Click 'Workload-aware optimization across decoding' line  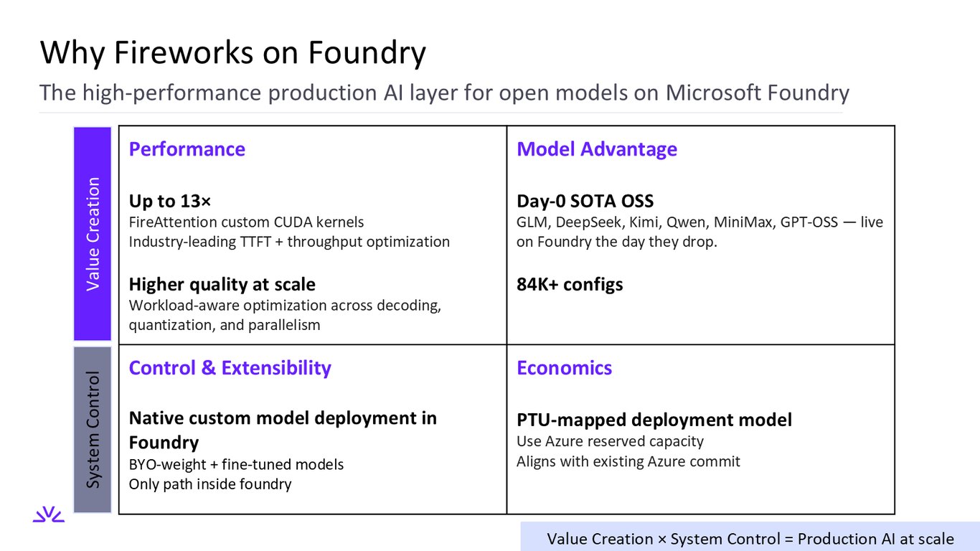[285, 306]
